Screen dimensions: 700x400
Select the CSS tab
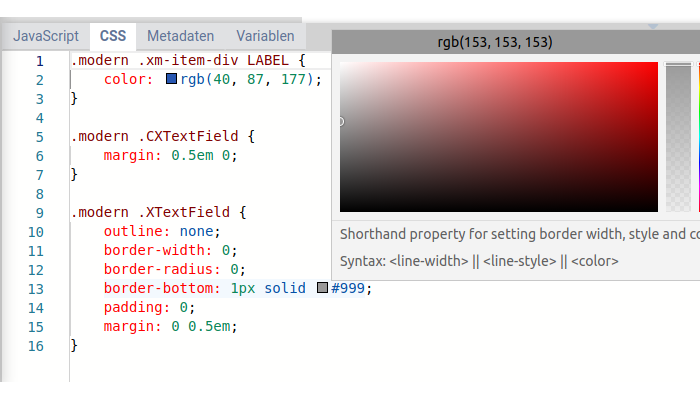113,36
